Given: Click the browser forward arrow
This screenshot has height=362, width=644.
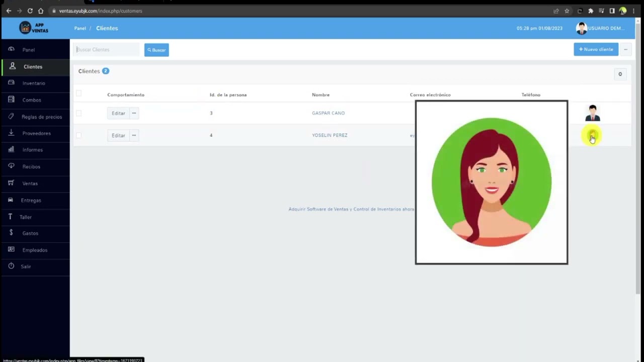Looking at the screenshot, I should pos(19,11).
